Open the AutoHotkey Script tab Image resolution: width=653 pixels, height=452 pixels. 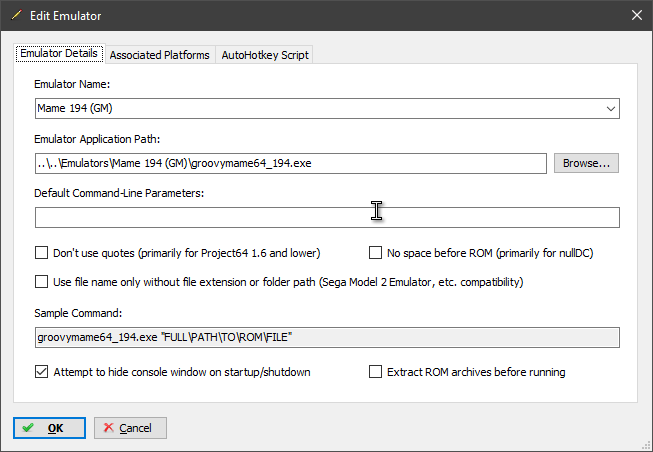(265, 55)
